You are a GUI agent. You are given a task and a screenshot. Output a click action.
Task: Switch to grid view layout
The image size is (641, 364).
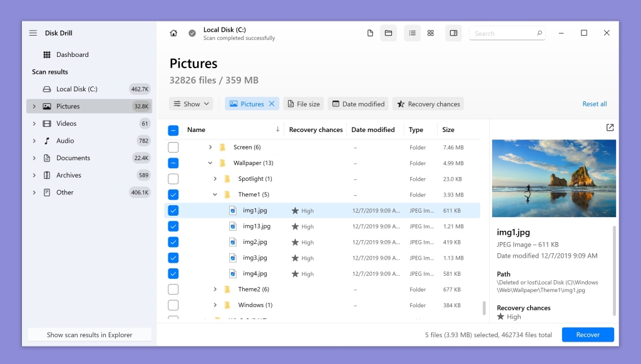(430, 33)
